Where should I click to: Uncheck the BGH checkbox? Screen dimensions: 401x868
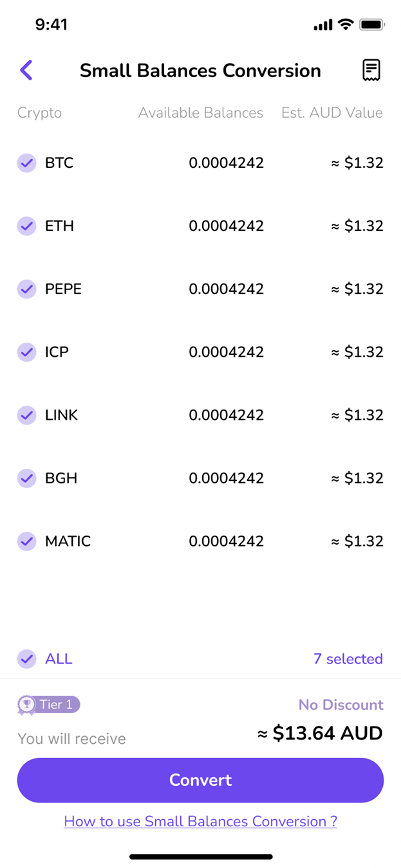click(26, 478)
